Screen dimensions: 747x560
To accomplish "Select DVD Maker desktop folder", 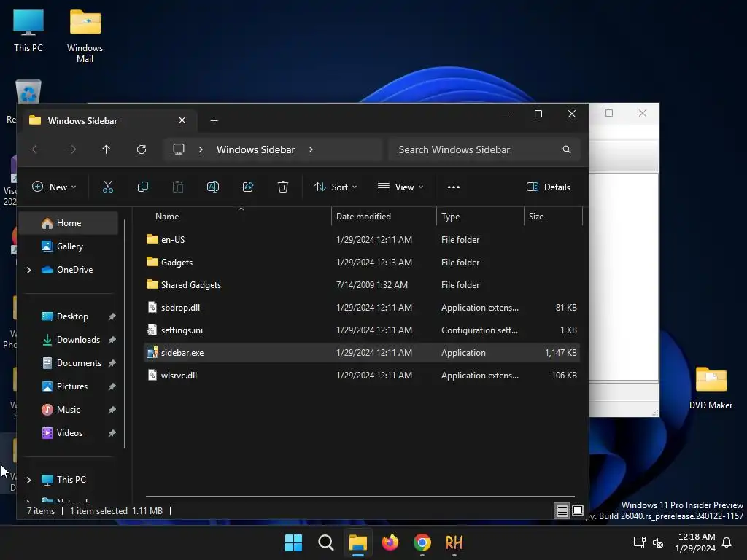I will click(711, 388).
